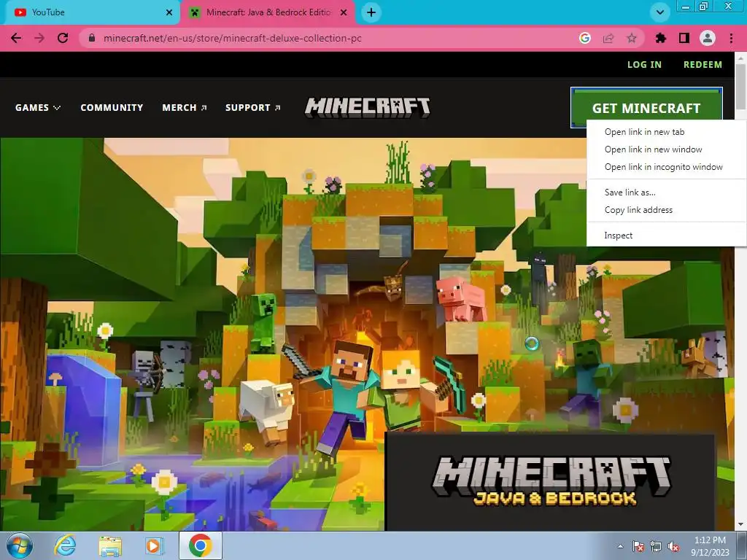Open the MERCH external link
The width and height of the screenshot is (747, 560).
(185, 108)
